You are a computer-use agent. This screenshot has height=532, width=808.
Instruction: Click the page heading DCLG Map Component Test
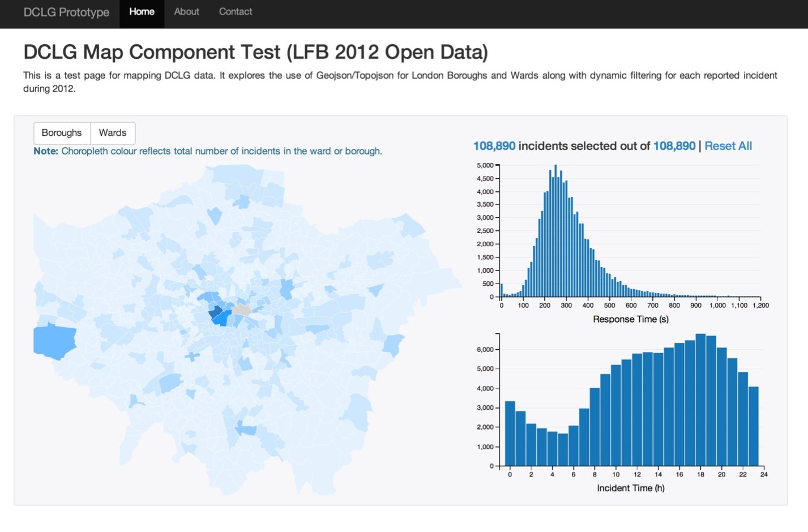[255, 52]
